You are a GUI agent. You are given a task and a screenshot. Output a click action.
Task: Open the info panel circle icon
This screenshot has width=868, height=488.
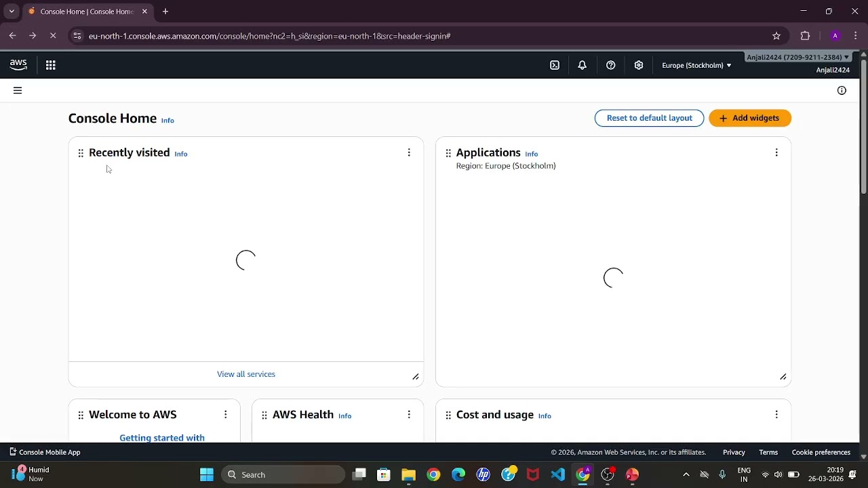(x=842, y=90)
